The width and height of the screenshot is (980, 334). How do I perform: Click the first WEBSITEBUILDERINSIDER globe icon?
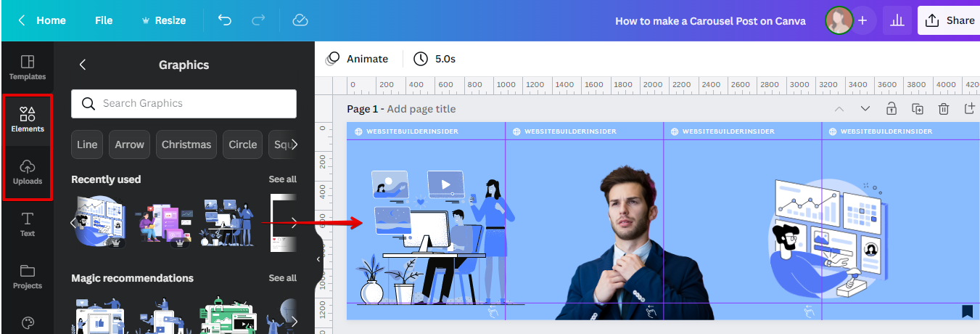[x=358, y=131]
